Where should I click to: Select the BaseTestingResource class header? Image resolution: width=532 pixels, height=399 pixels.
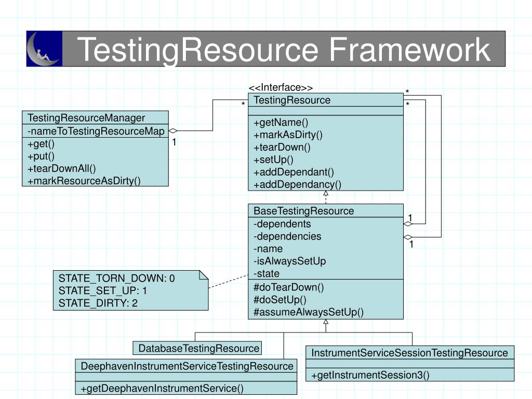[303, 211]
